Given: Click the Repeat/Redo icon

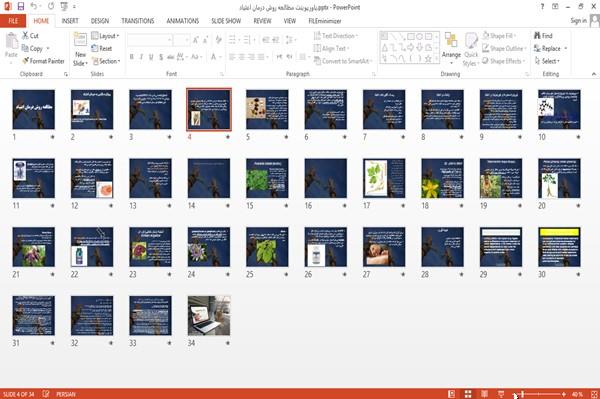Looking at the screenshot, I should point(51,7).
